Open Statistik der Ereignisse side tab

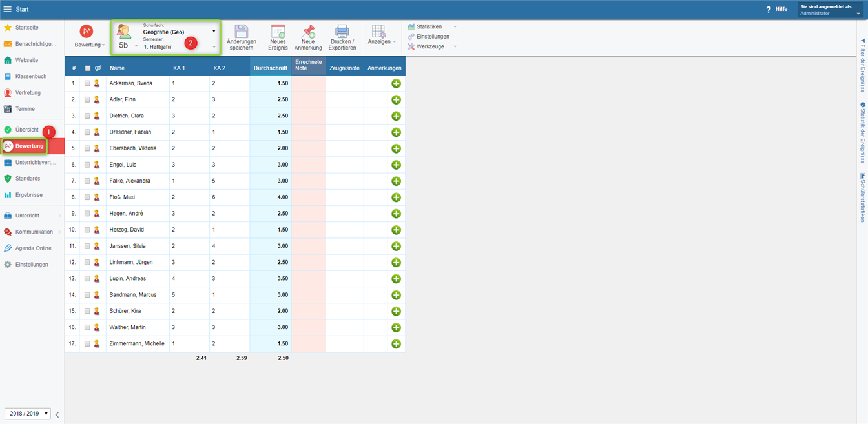click(862, 132)
